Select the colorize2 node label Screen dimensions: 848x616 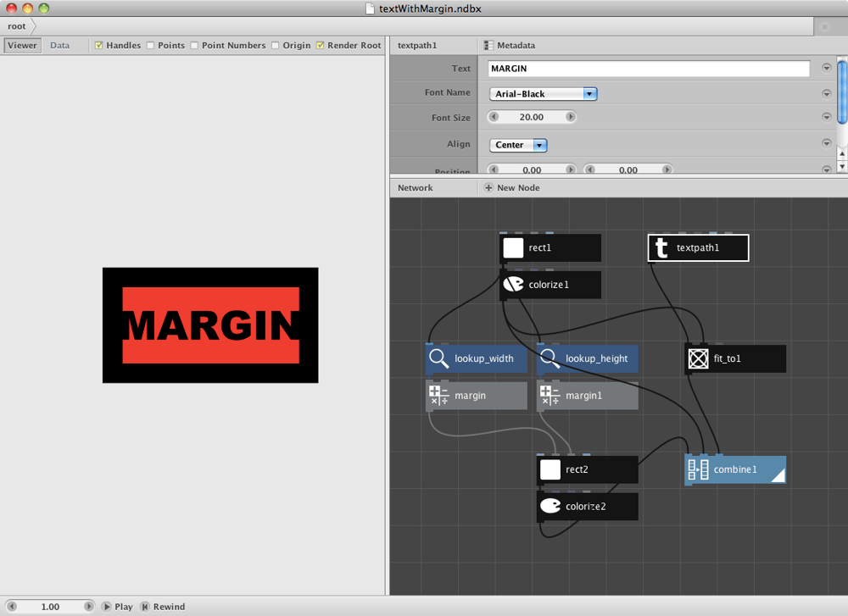click(x=586, y=507)
